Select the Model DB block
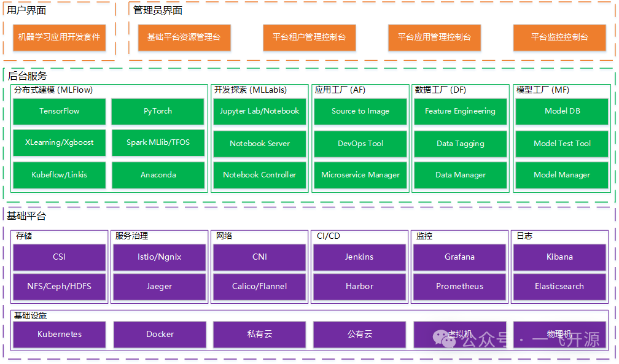 [562, 111]
